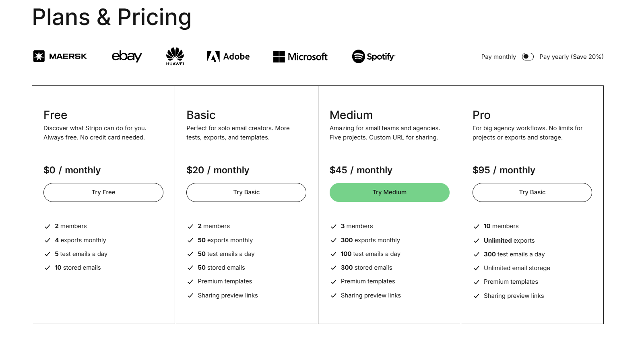
Task: Click the Sharing preview links feature in Medium
Action: [x=370, y=295]
